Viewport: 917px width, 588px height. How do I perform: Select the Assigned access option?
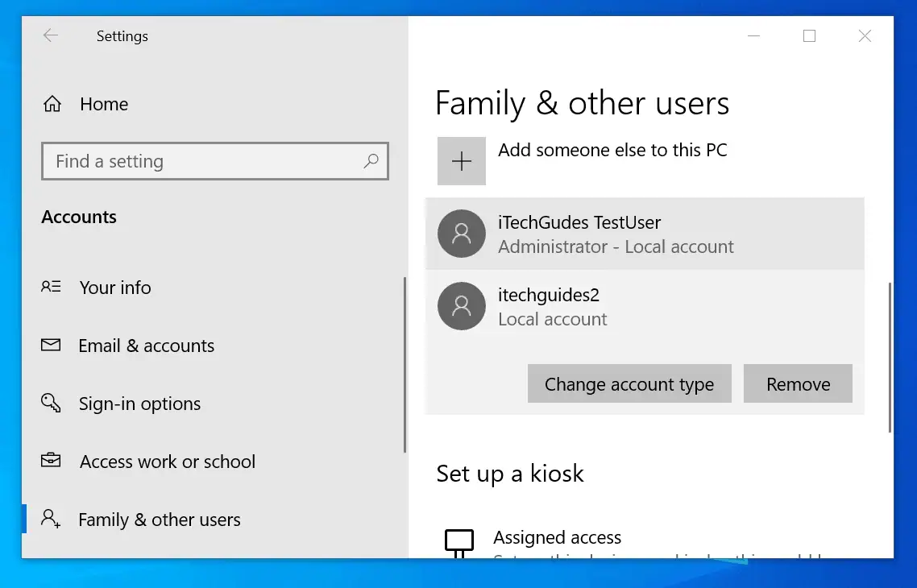tap(558, 537)
